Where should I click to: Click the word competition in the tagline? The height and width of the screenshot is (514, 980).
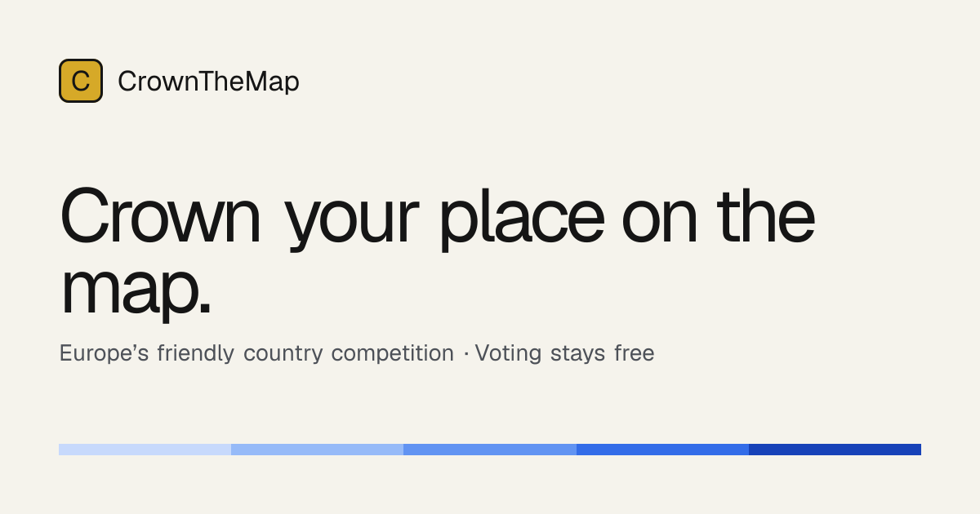(392, 354)
